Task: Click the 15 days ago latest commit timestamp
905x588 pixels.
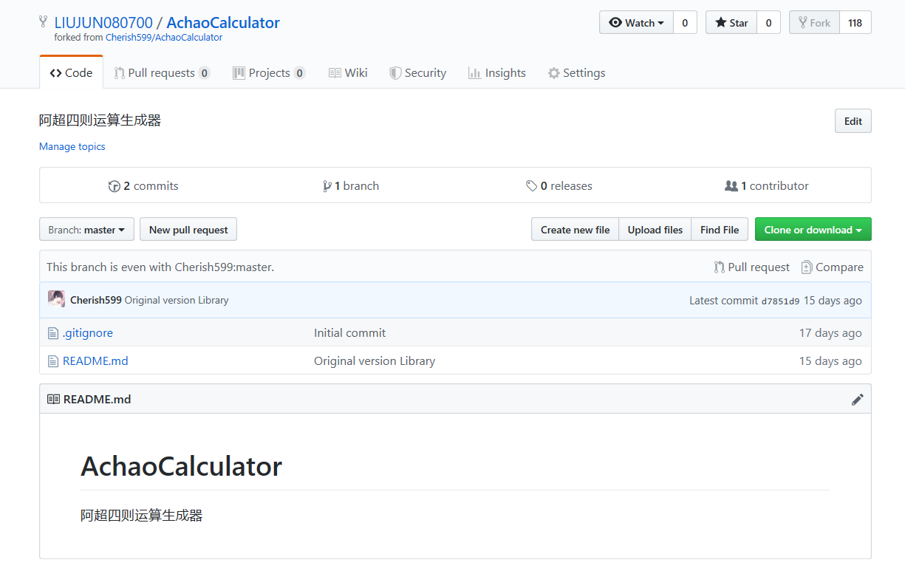Action: tap(833, 300)
